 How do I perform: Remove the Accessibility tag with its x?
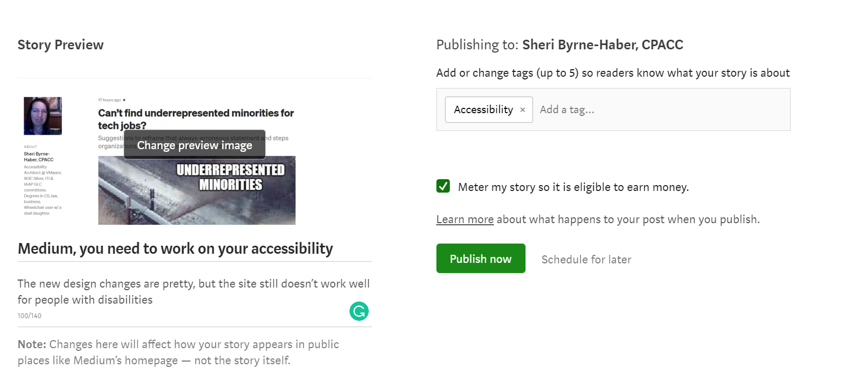pos(522,110)
